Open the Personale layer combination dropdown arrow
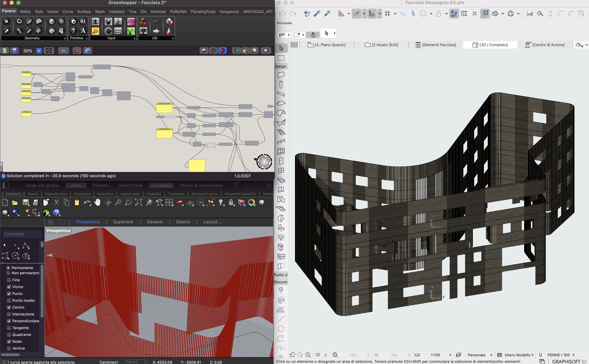The width and height of the screenshot is (589, 364). (491, 355)
